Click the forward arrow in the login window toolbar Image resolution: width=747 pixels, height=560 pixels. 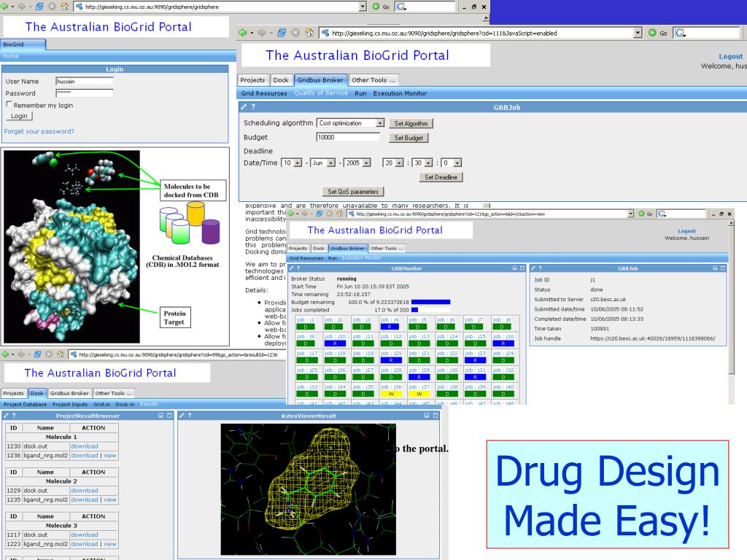point(21,7)
